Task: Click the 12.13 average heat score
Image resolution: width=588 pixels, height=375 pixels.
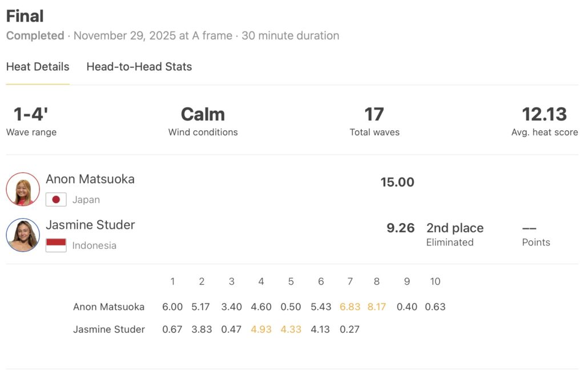Action: click(x=544, y=115)
